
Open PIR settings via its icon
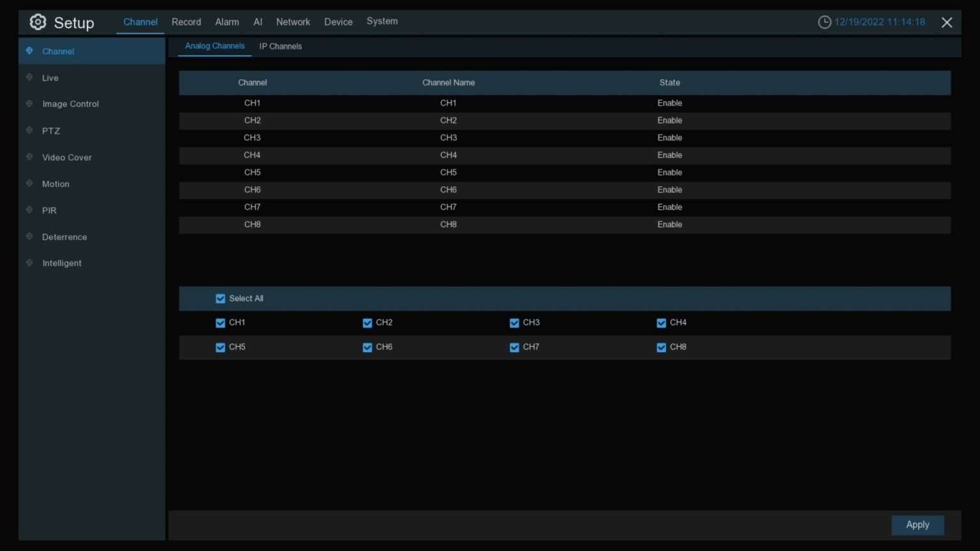(x=29, y=210)
